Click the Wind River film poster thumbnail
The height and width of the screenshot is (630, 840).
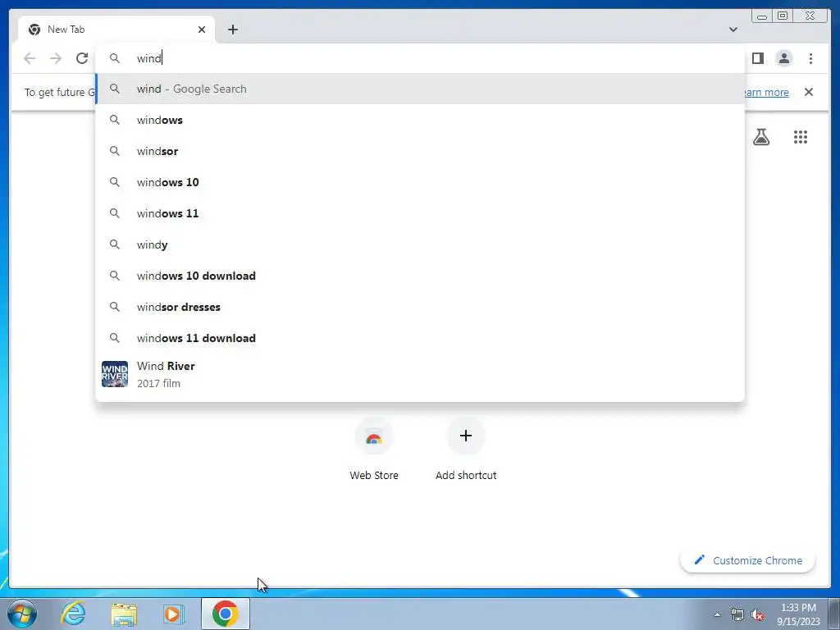coord(115,374)
